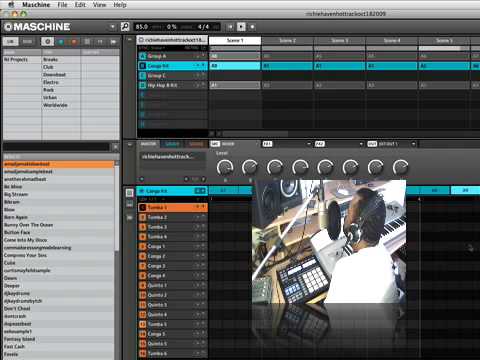Screen dimensions: 480x360
Task: Click the 85.0 tempo value
Action: [142, 27]
